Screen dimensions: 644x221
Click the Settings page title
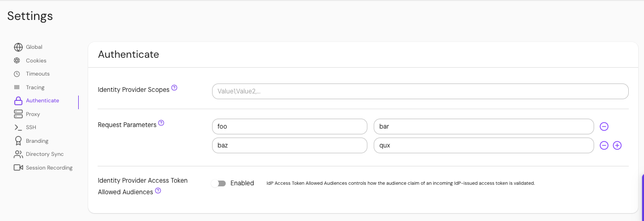(30, 16)
